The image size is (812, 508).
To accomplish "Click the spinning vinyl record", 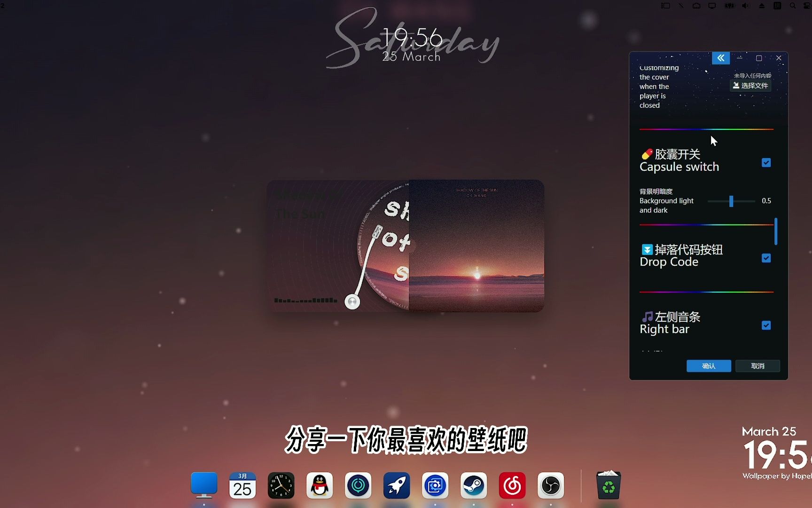I will (383, 246).
